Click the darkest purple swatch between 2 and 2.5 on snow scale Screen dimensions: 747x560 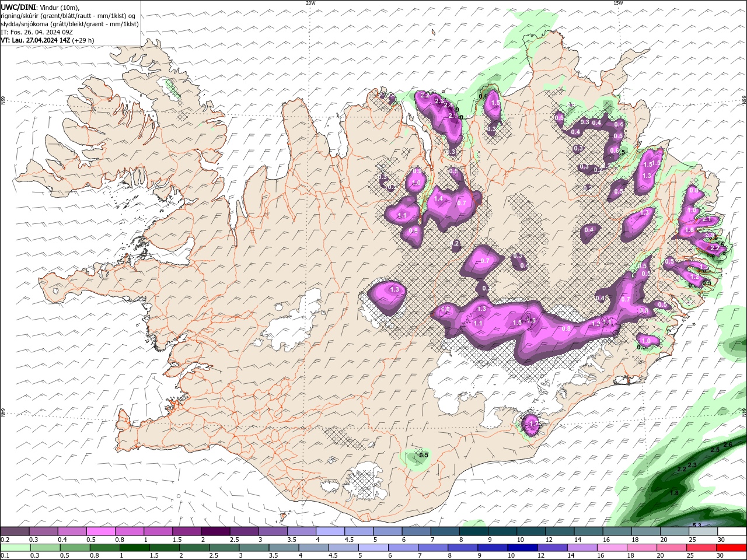coord(215,531)
